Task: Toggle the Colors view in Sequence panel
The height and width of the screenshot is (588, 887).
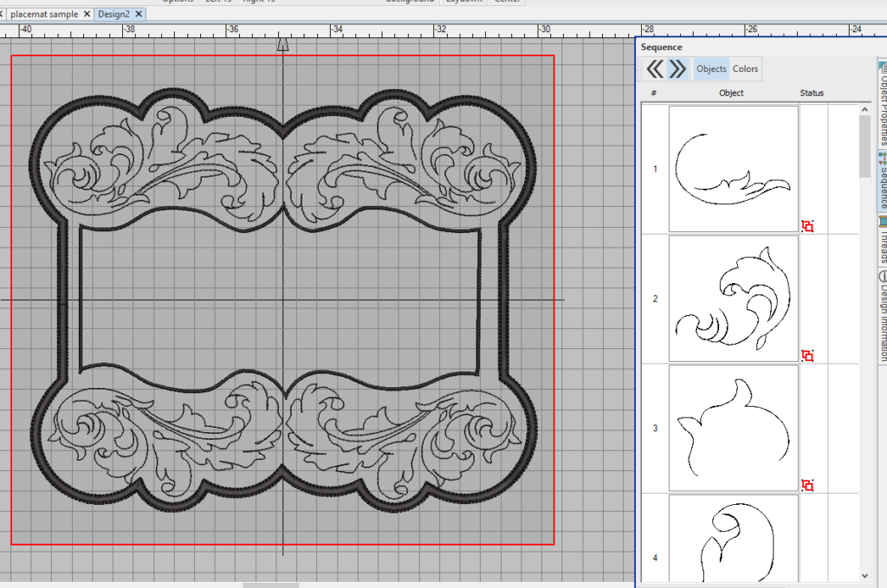Action: (x=745, y=69)
